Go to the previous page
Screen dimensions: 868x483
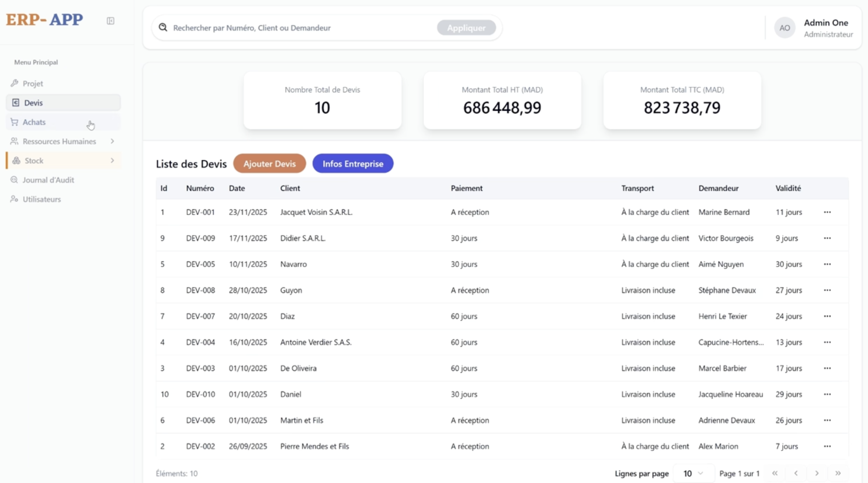click(x=796, y=473)
